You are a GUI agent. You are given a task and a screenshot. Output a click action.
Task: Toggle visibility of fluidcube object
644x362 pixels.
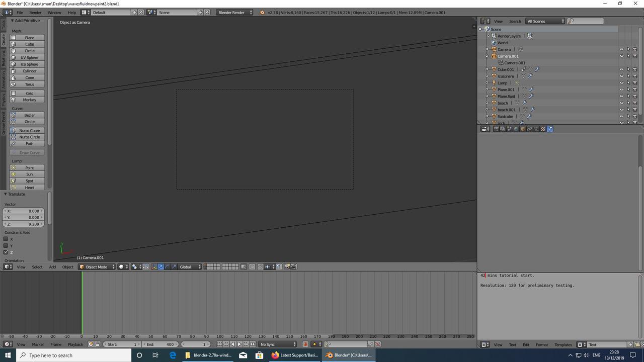pos(621,116)
